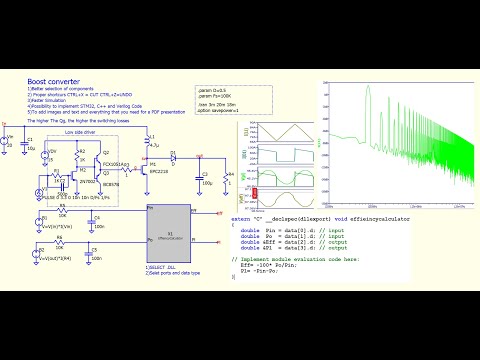Click the 'The higher The Qg' note
The height and width of the screenshot is (360, 480).
[78, 121]
